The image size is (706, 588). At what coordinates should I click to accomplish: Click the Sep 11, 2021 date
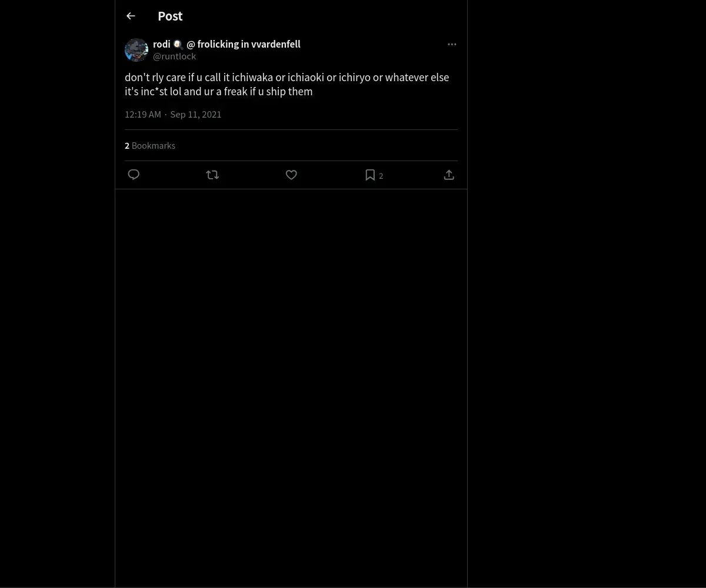[x=196, y=114]
